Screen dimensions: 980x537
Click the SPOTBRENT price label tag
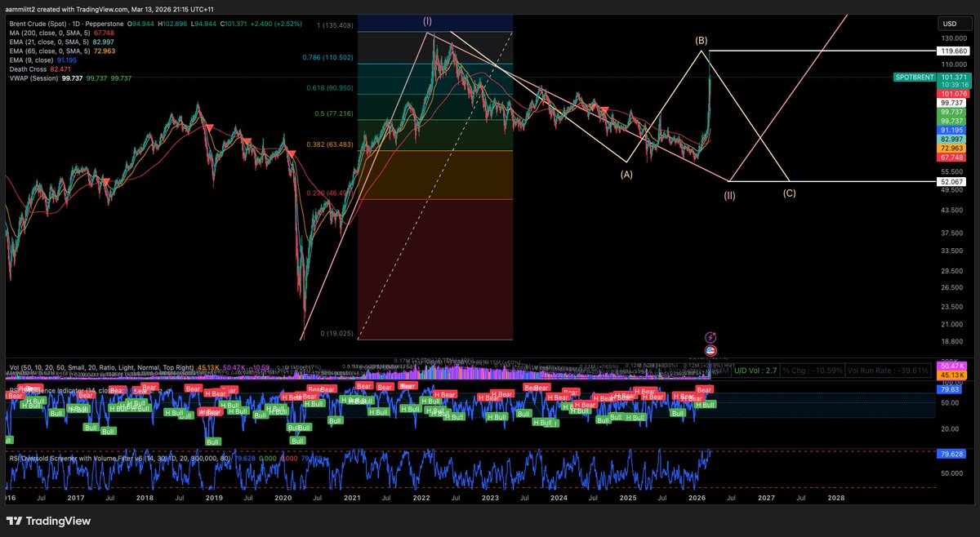915,76
